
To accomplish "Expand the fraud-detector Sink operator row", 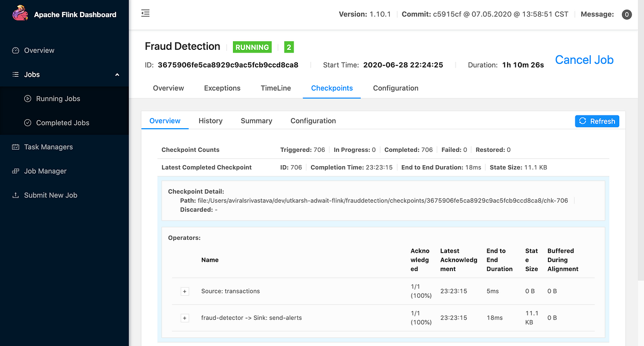I will tap(185, 318).
